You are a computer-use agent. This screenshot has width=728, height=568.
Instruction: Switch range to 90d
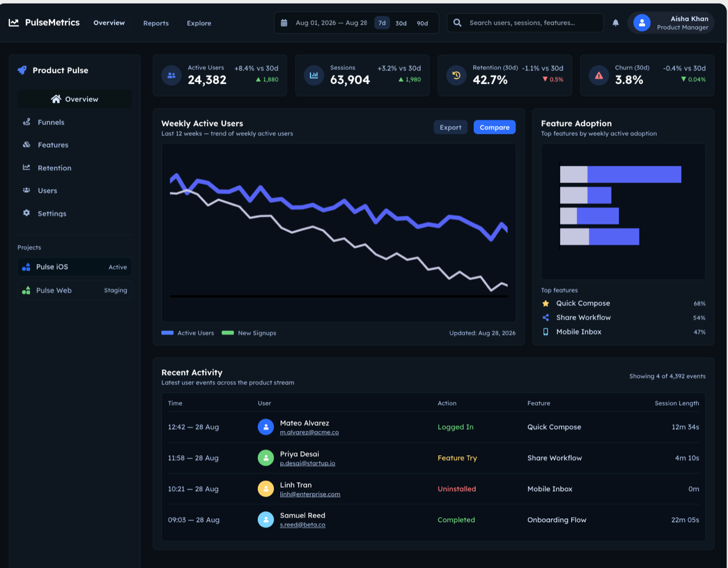[x=422, y=23]
